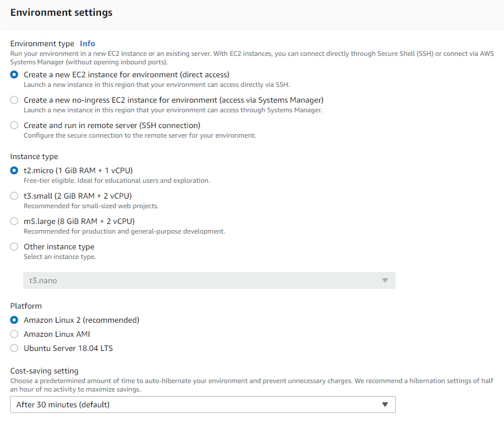Select Create and run in remote server
Viewport: 504px width, 422px height.
click(x=14, y=125)
